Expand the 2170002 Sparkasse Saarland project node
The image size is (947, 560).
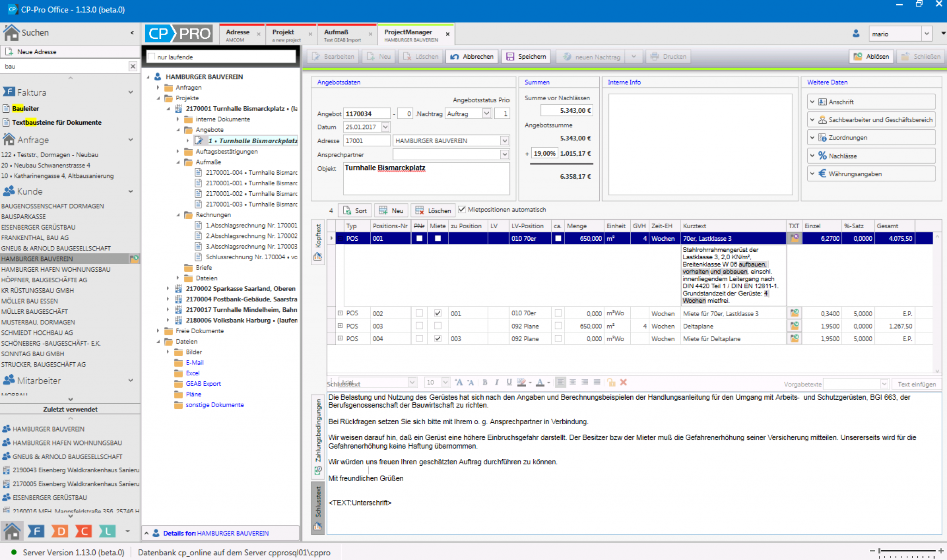[168, 288]
